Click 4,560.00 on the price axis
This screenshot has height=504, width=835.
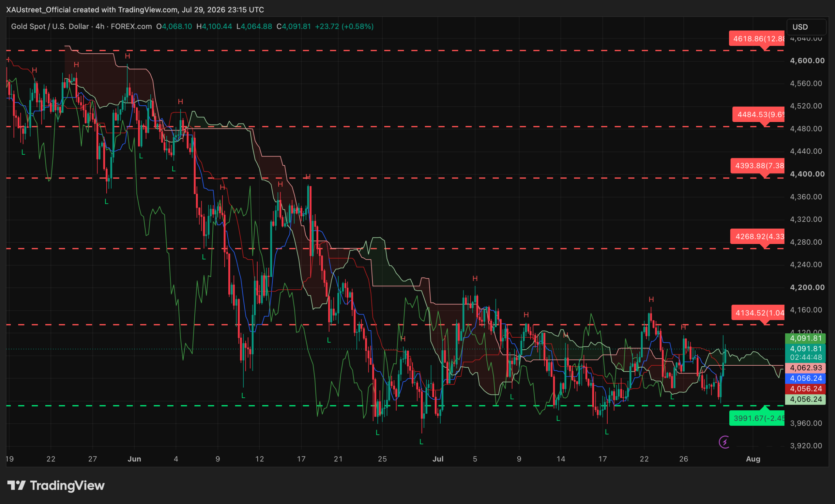[x=806, y=84]
